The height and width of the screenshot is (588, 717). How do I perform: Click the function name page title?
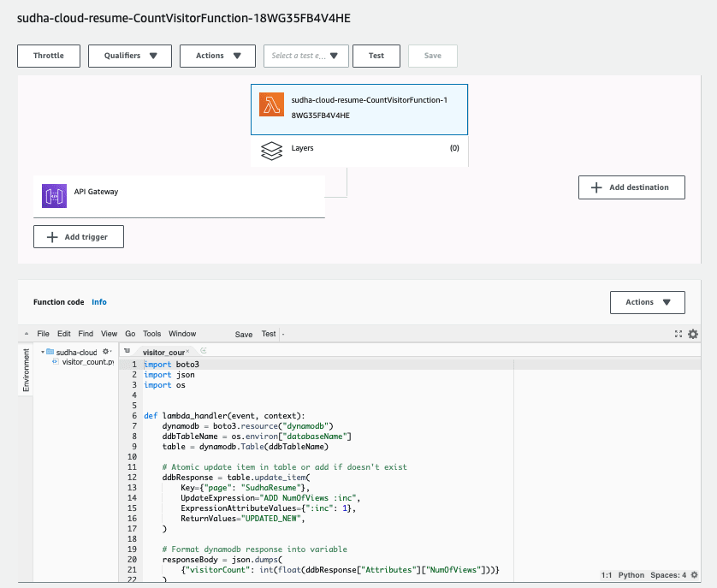[x=184, y=18]
